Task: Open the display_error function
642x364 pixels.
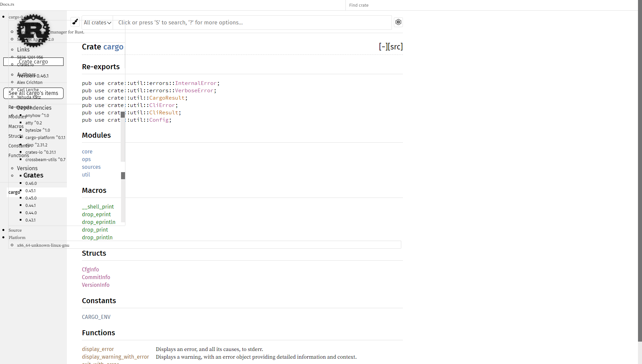Action: 98,349
